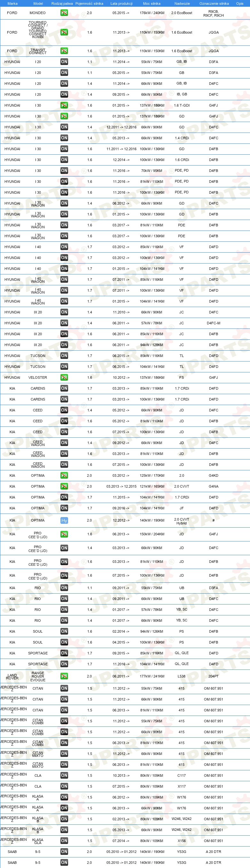Click petrol icon in Range Rover Evoque row
Screen dimensions: 250x868
tap(64, 676)
